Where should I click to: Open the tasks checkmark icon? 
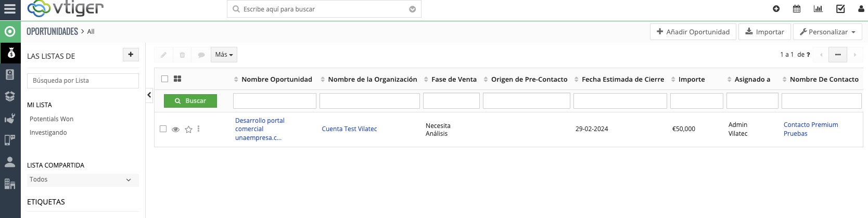pos(840,9)
